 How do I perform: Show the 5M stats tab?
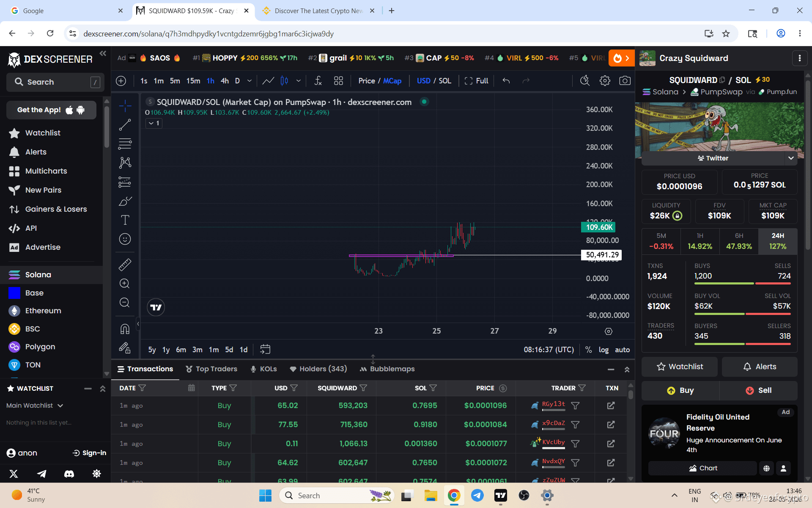tap(661, 241)
